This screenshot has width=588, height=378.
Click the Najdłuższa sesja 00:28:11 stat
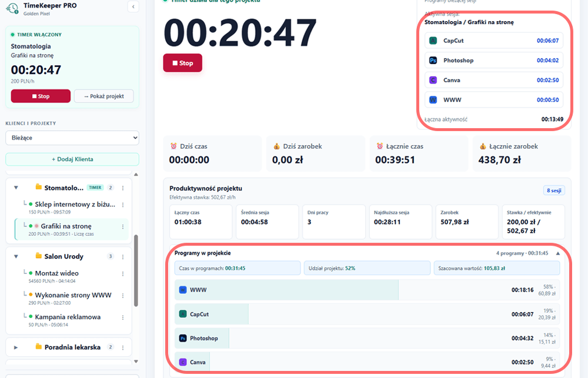(x=400, y=222)
